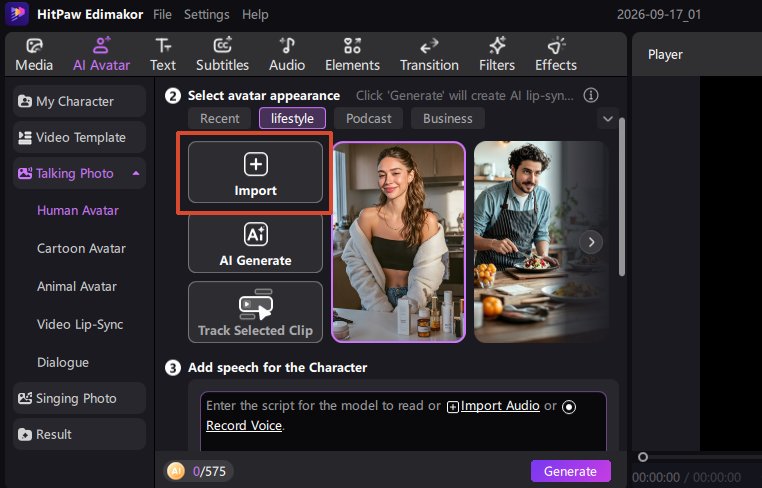The height and width of the screenshot is (488, 762).
Task: Open the Transition tab
Action: [x=429, y=54]
